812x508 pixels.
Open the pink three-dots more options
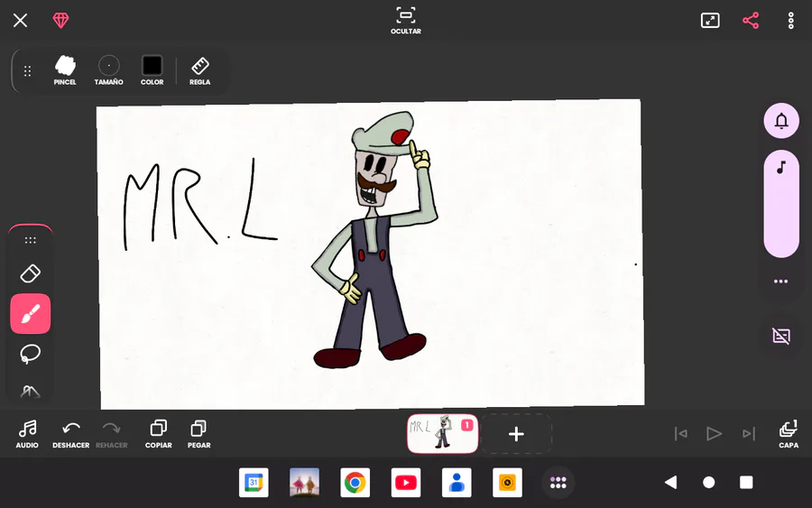click(x=781, y=282)
